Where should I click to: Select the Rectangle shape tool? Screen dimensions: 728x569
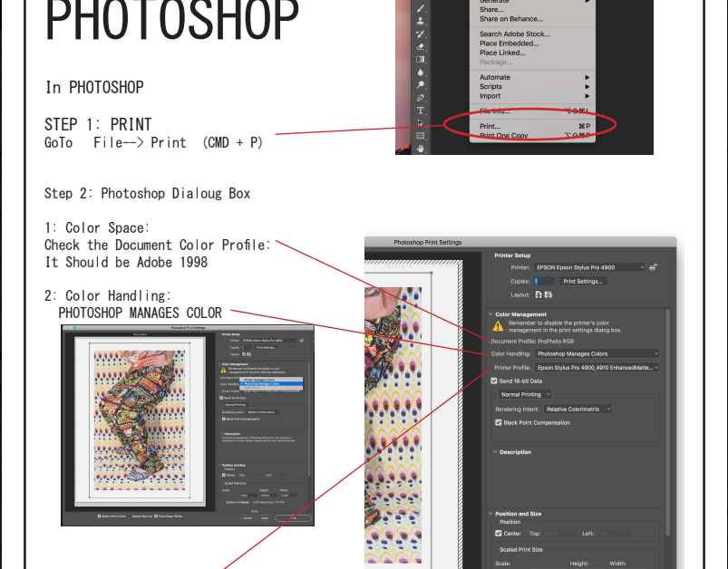point(421,136)
